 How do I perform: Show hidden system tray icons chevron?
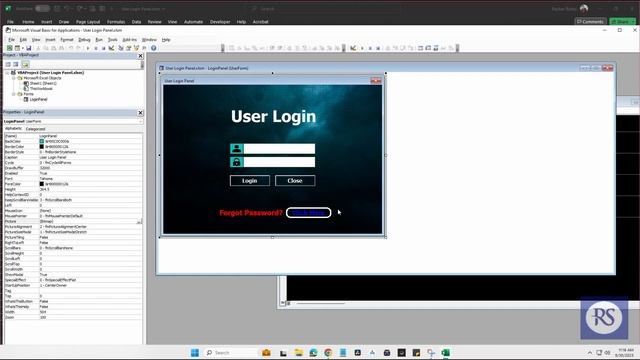(x=590, y=353)
